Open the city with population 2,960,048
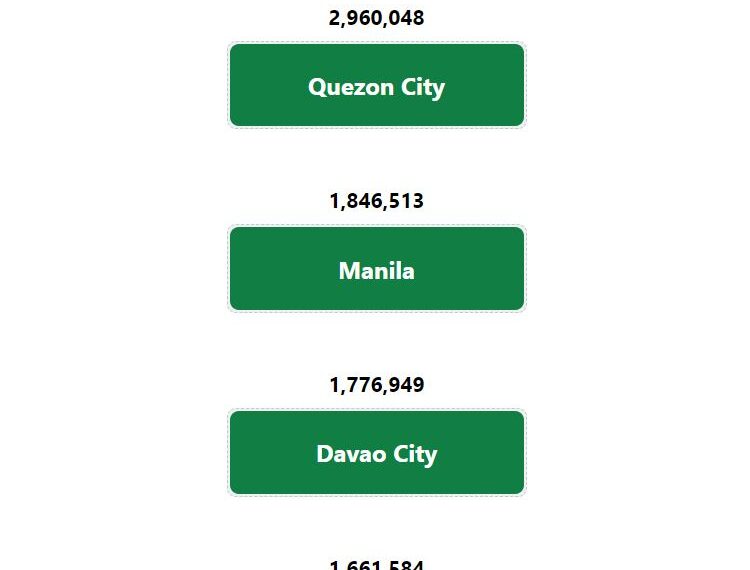The image size is (750, 570). point(377,85)
